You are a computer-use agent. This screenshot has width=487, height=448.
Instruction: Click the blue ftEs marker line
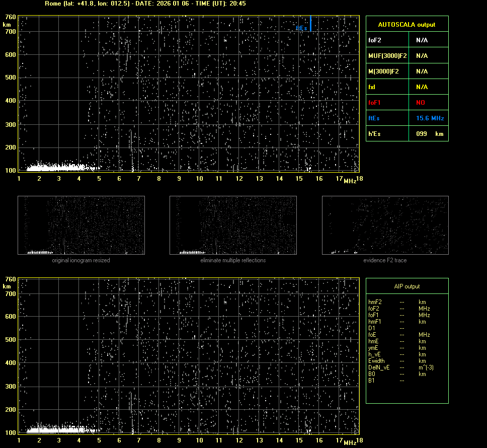pos(310,23)
